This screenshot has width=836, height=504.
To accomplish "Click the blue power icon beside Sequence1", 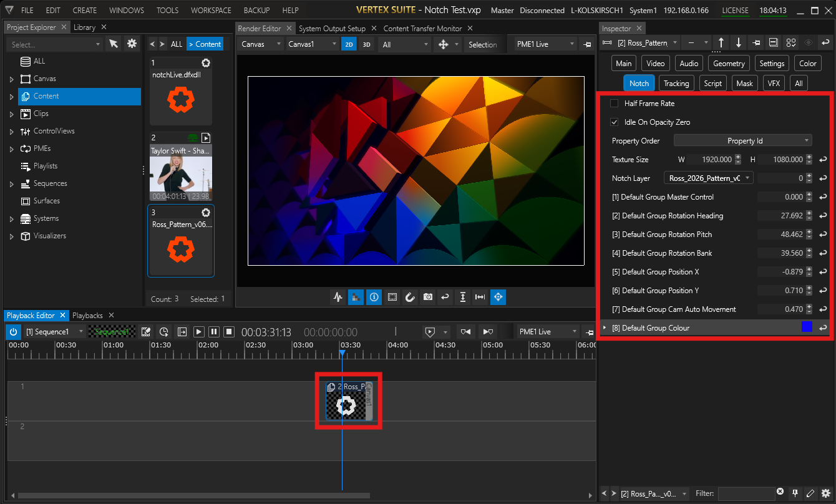I will (x=13, y=332).
